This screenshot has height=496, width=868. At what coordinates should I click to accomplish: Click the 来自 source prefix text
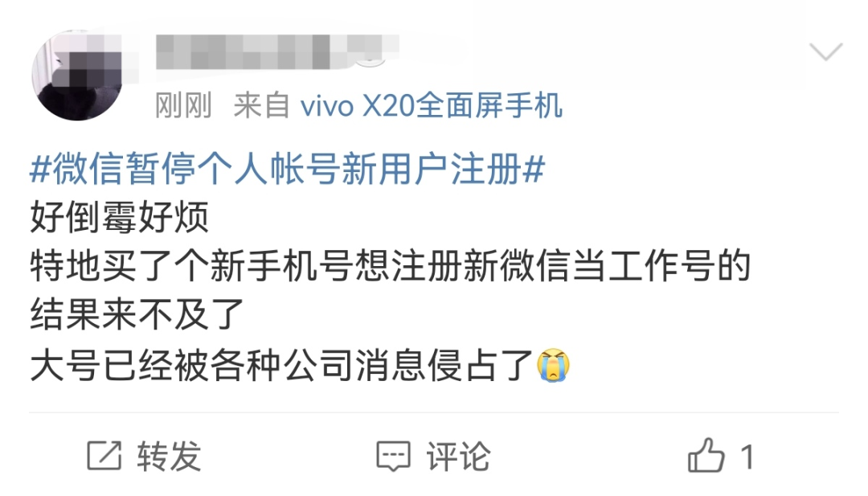pos(261,106)
